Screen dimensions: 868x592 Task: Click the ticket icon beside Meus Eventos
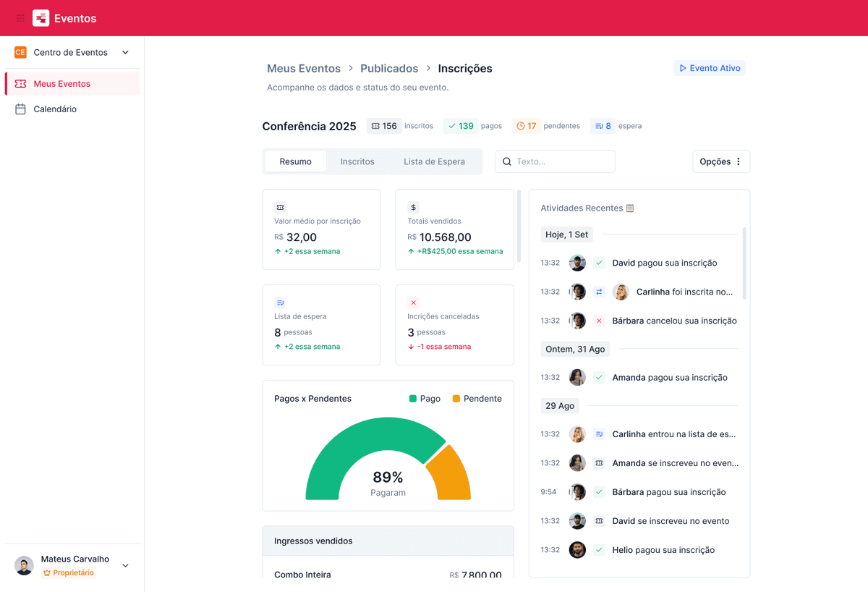click(x=20, y=84)
